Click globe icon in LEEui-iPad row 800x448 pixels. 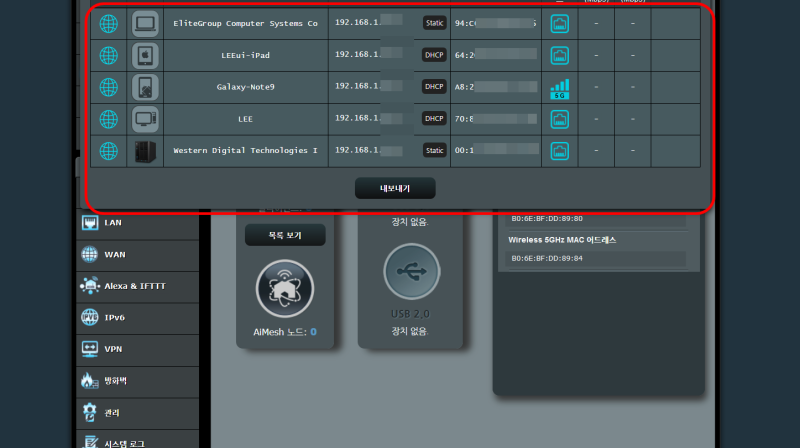109,56
